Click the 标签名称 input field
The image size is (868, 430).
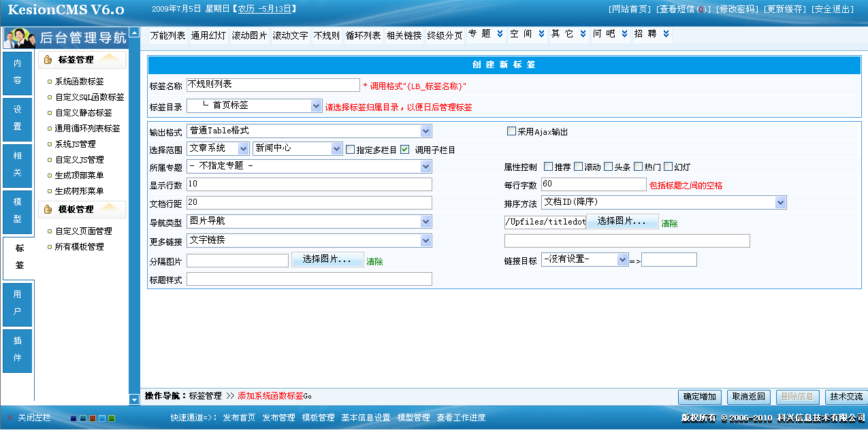pos(272,85)
